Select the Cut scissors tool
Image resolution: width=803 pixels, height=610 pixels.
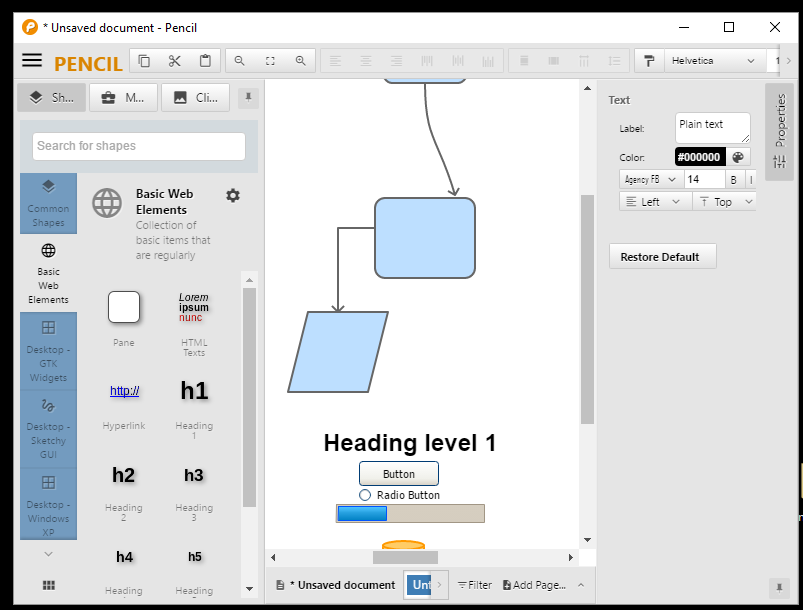click(173, 60)
